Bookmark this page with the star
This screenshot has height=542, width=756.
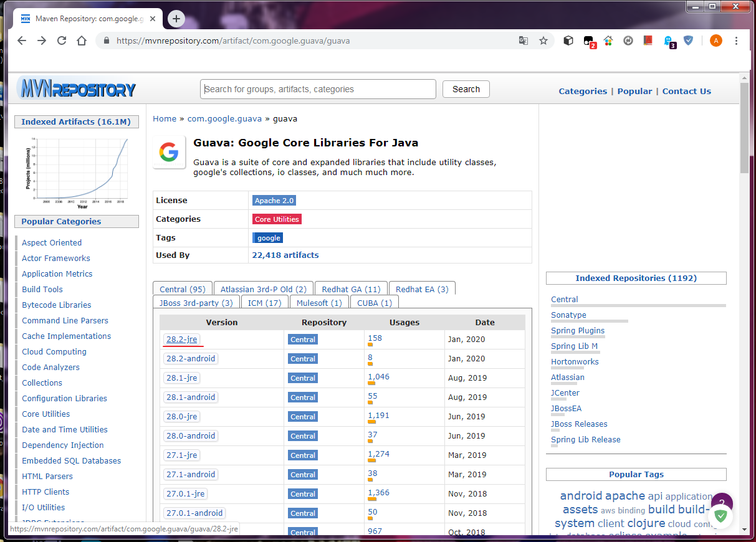pyautogui.click(x=543, y=40)
